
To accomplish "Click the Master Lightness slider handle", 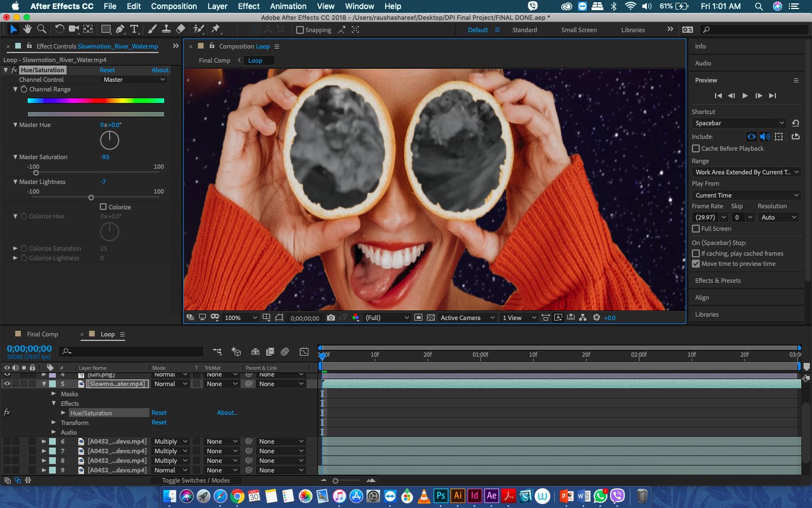I will [91, 198].
